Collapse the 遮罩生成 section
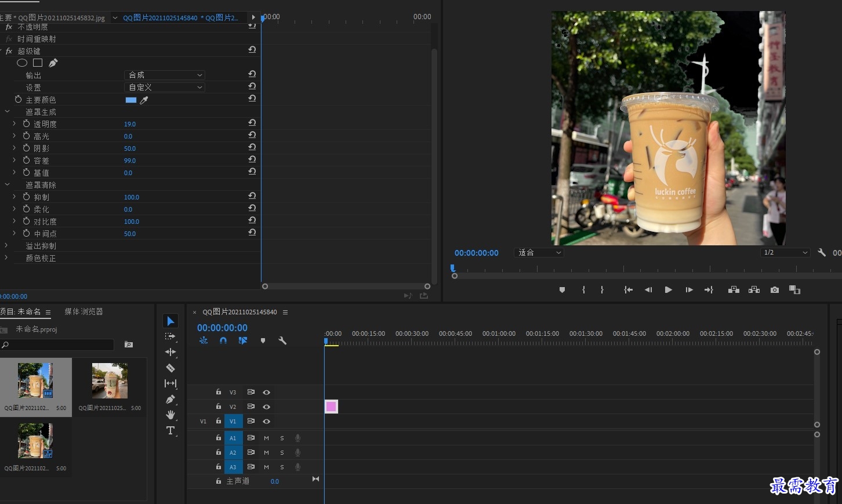842x504 pixels. (x=7, y=111)
